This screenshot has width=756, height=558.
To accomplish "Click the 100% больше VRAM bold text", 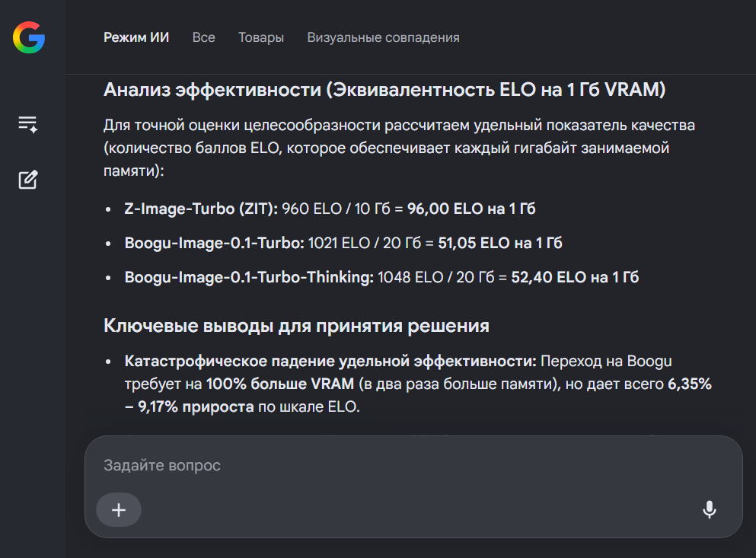I will pyautogui.click(x=280, y=384).
